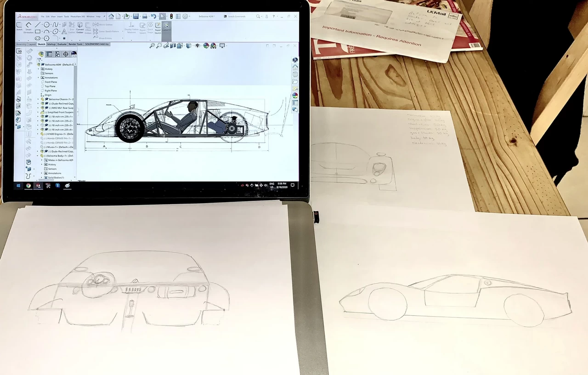The height and width of the screenshot is (375, 588).
Task: Click the Rebuild traffic light icon
Action: point(171,17)
